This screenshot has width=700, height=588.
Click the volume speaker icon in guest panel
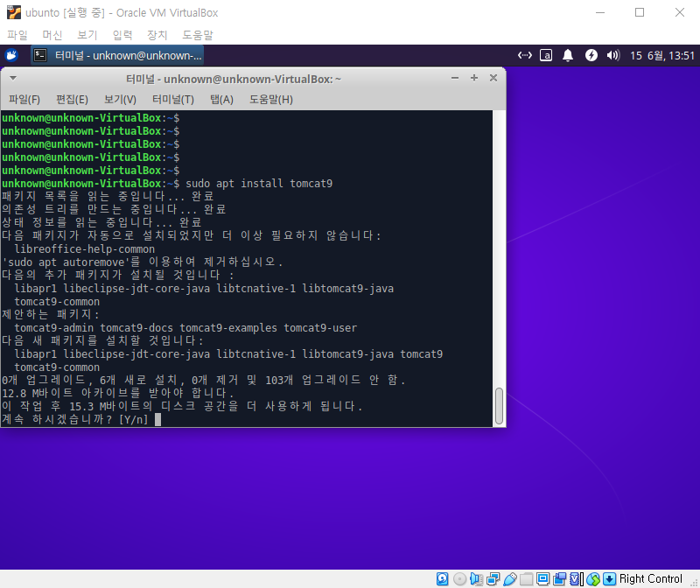pos(613,55)
